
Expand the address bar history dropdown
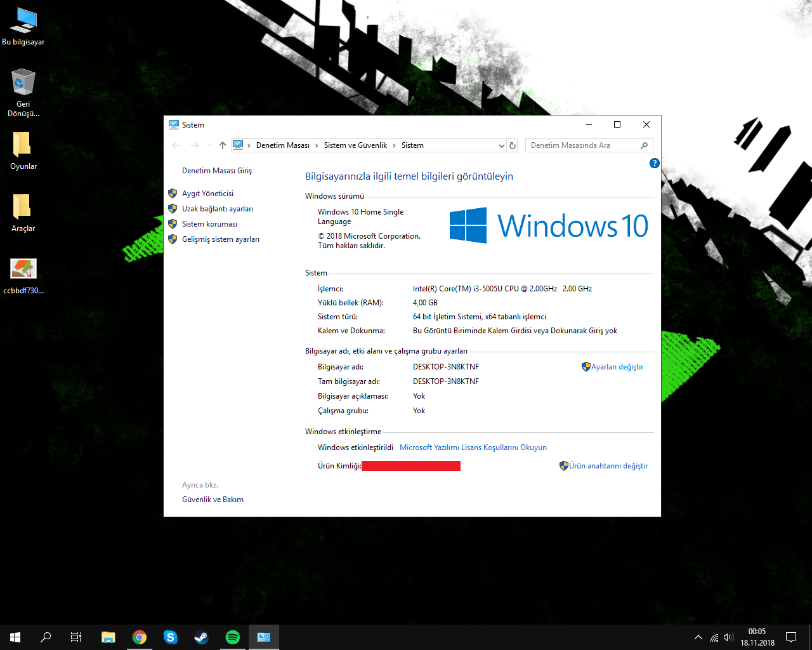point(501,145)
